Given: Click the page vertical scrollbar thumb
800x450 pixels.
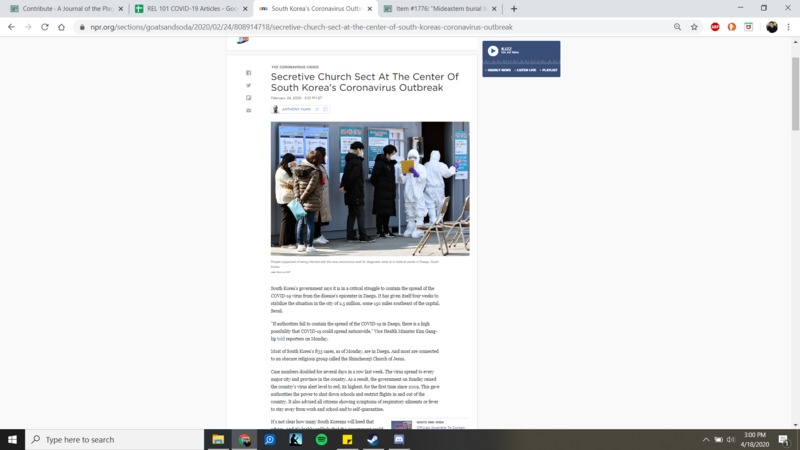Looking at the screenshot, I should click(x=795, y=93).
